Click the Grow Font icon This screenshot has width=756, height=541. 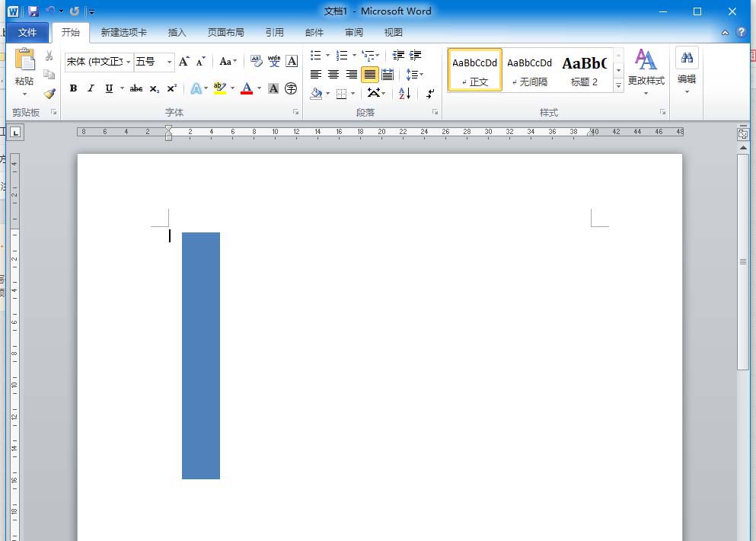click(x=183, y=61)
